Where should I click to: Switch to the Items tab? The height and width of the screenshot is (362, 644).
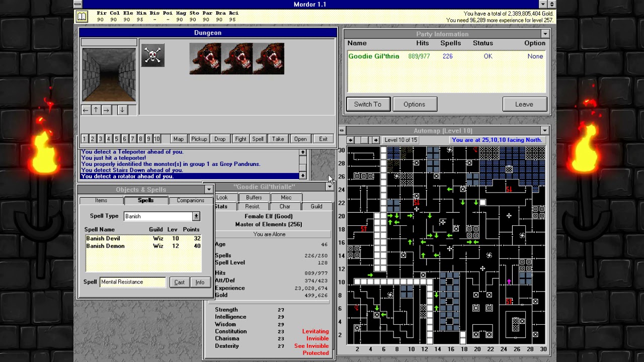pyautogui.click(x=101, y=201)
